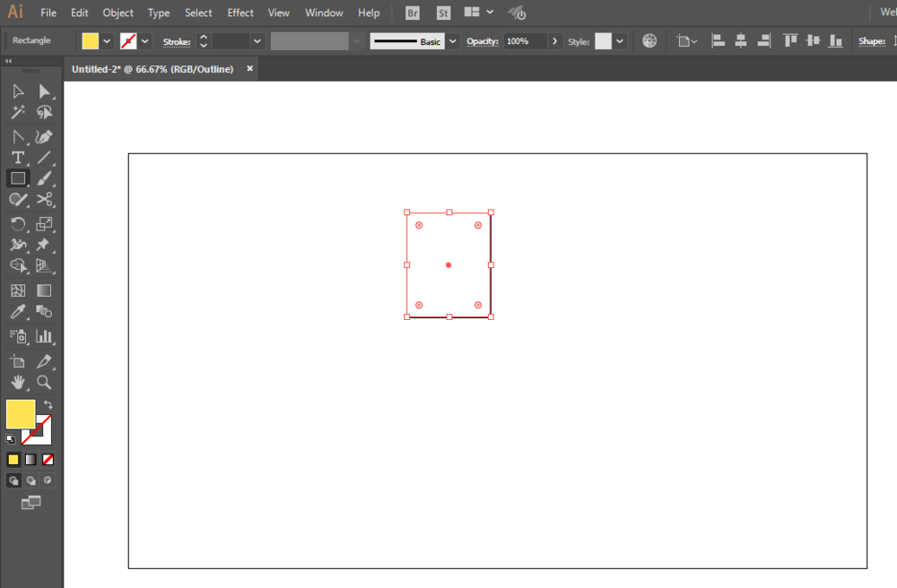
Task: Open the arrange documents dropdown
Action: [x=490, y=12]
